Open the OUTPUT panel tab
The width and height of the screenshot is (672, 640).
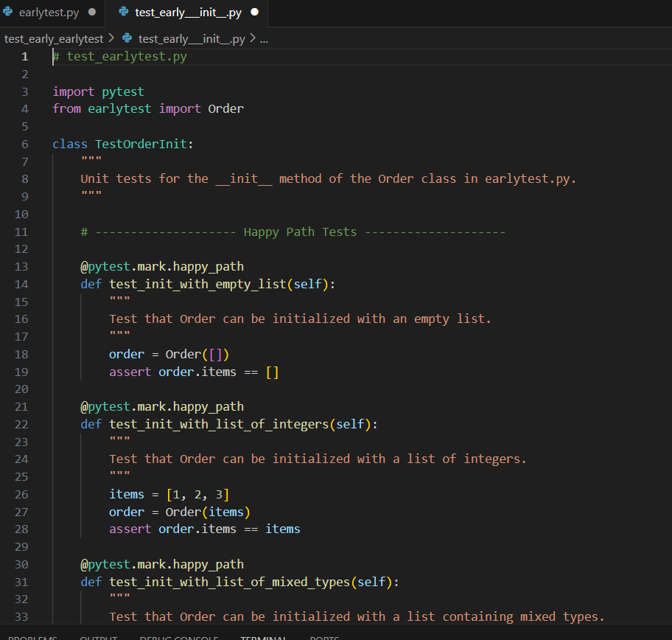pos(98,638)
